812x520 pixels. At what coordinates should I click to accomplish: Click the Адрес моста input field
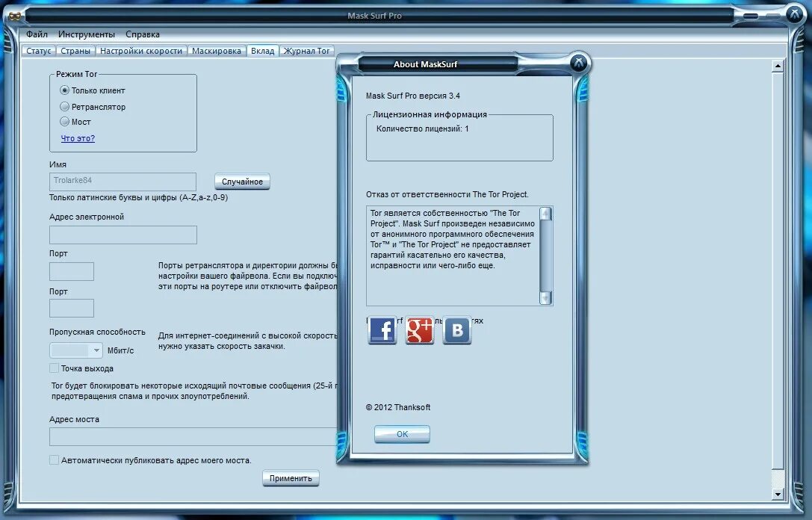click(193, 436)
